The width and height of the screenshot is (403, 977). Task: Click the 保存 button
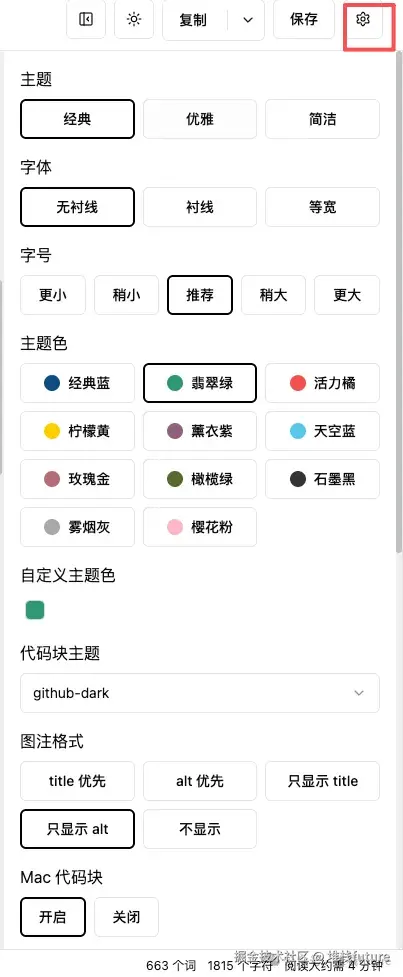click(x=304, y=20)
